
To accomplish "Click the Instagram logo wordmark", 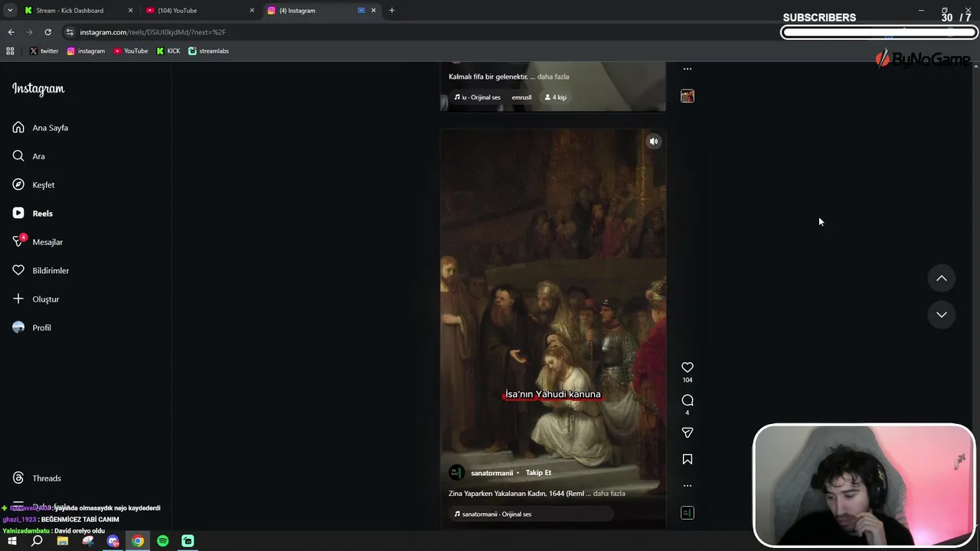I will click(38, 89).
